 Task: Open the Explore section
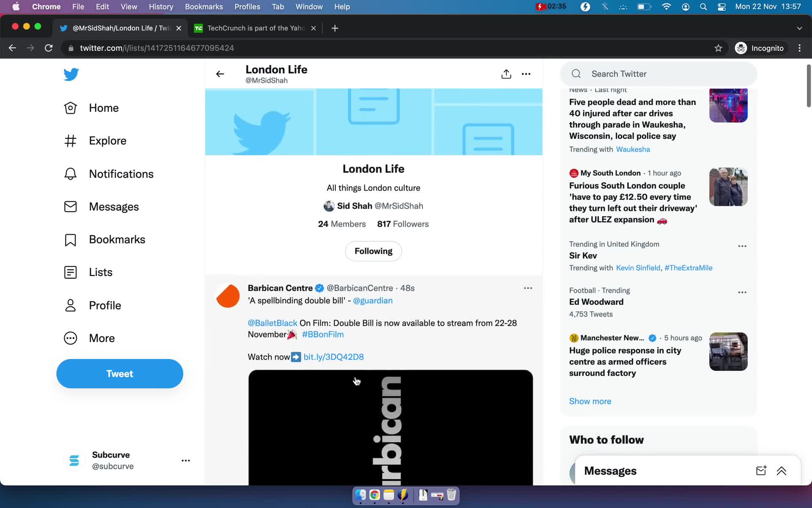[107, 141]
